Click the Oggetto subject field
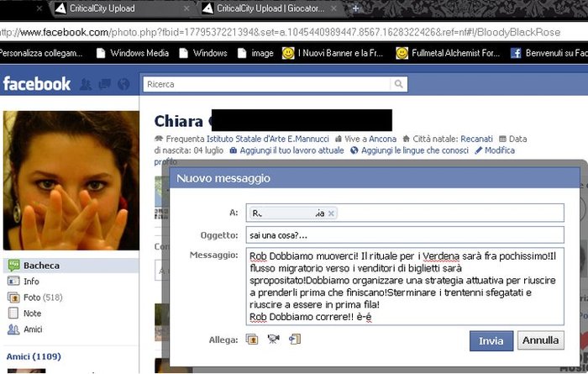Viewport: 588px width, 374px height. point(405,235)
